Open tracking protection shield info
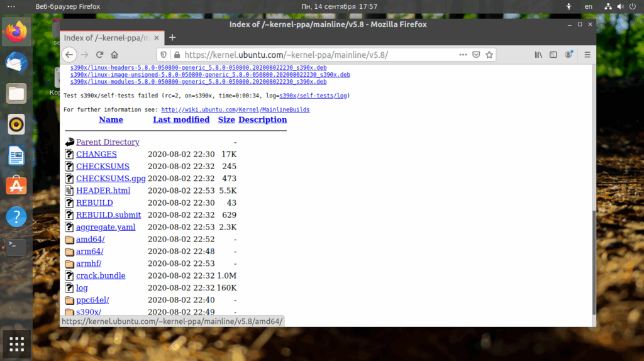 point(164,55)
